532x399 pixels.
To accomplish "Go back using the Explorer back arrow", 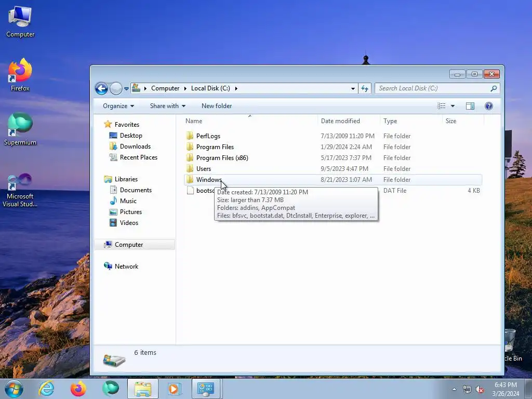I will coord(101,88).
